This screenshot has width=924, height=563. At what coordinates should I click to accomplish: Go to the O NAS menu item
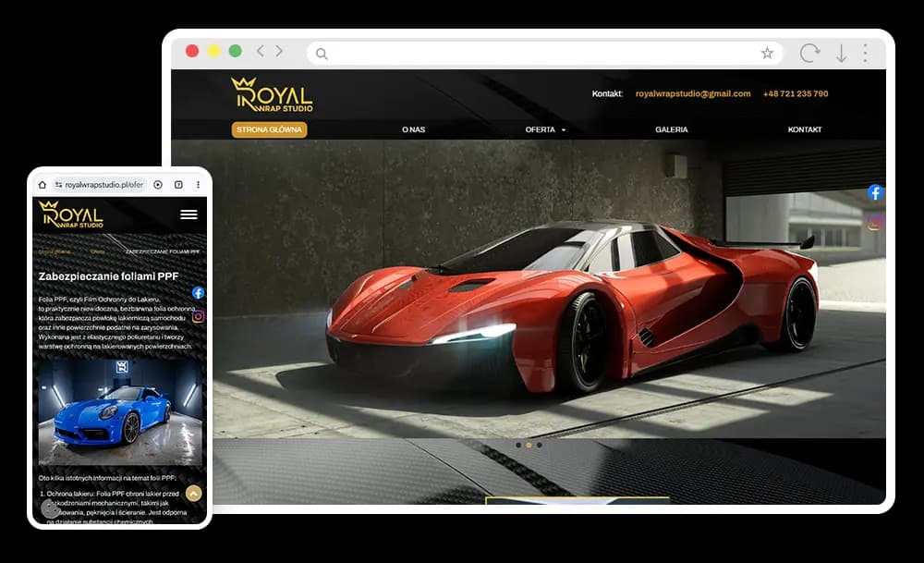click(x=414, y=129)
